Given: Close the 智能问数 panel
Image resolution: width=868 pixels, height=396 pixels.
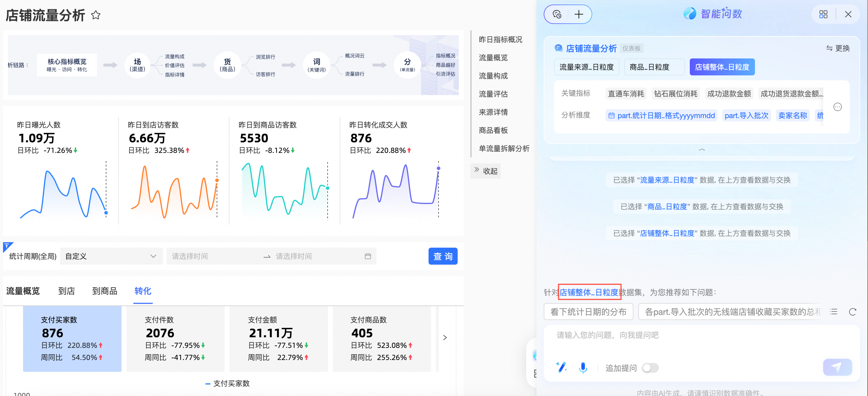Looking at the screenshot, I should click(x=848, y=14).
